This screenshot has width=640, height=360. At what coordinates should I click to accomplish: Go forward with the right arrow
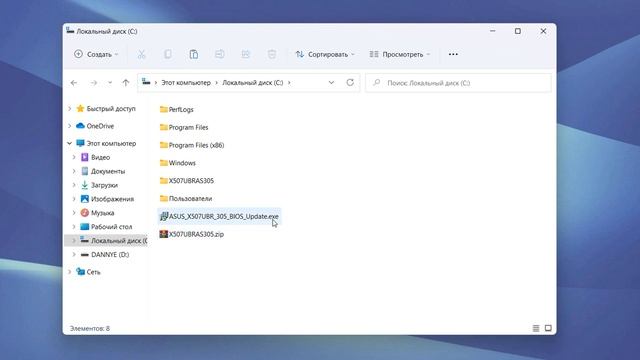click(93, 83)
